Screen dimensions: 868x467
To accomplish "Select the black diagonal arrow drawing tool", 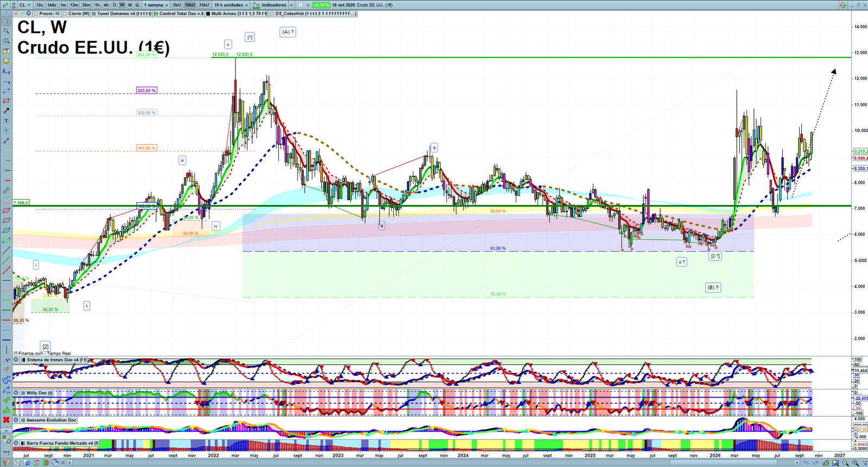I will point(6,111).
